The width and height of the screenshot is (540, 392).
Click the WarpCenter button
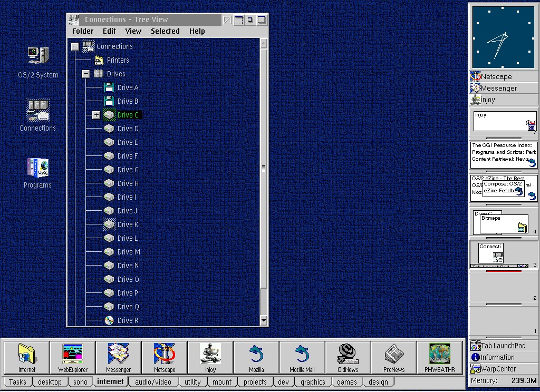pos(498,369)
